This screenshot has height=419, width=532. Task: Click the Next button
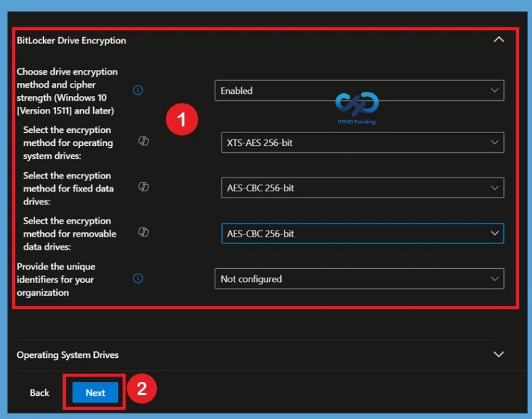tap(95, 392)
